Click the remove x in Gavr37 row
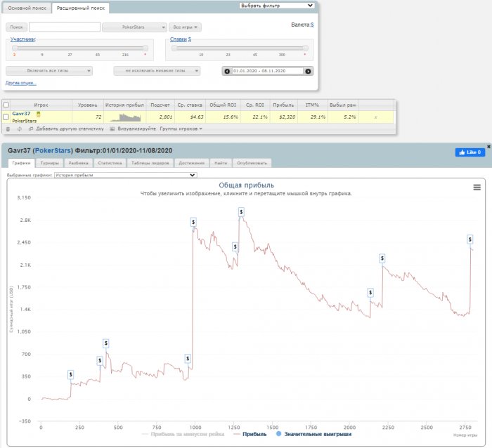The image size is (492, 448). point(375,117)
